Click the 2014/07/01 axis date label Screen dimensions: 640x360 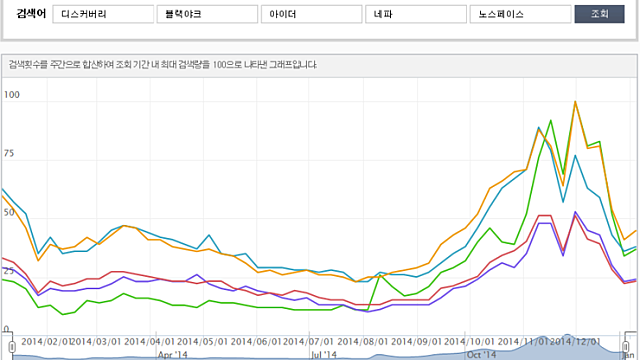(x=308, y=341)
